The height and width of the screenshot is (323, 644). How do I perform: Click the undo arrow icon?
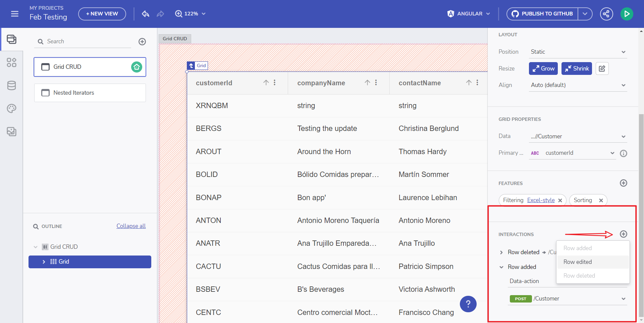[x=145, y=14]
